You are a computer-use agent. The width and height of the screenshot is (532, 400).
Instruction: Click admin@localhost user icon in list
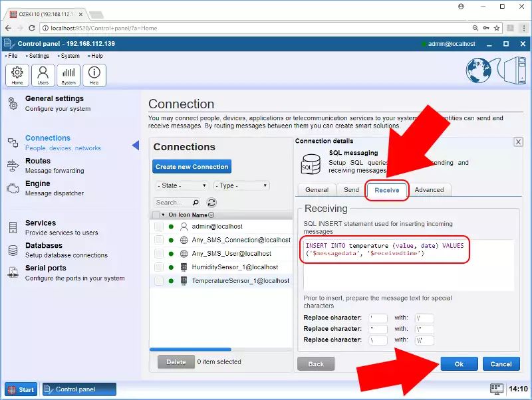[184, 227]
